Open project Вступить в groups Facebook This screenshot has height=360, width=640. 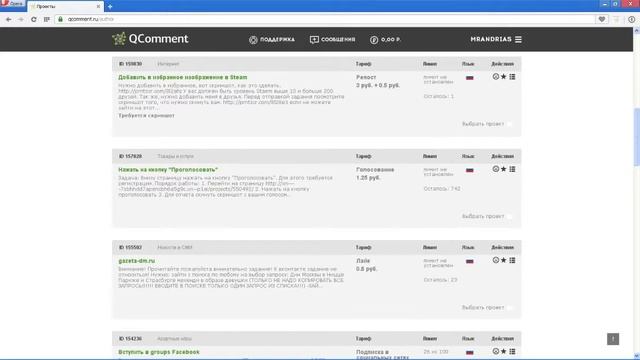tap(159, 352)
